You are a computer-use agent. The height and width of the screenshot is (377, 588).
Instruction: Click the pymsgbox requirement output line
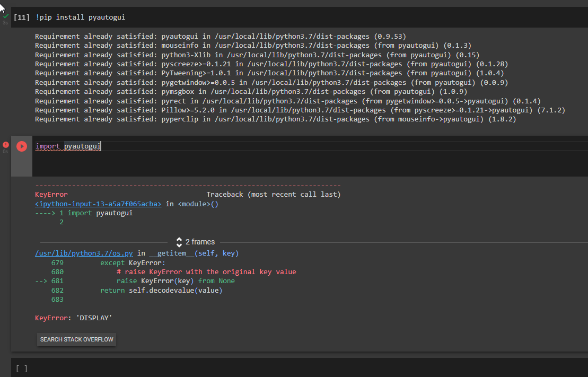(x=251, y=91)
